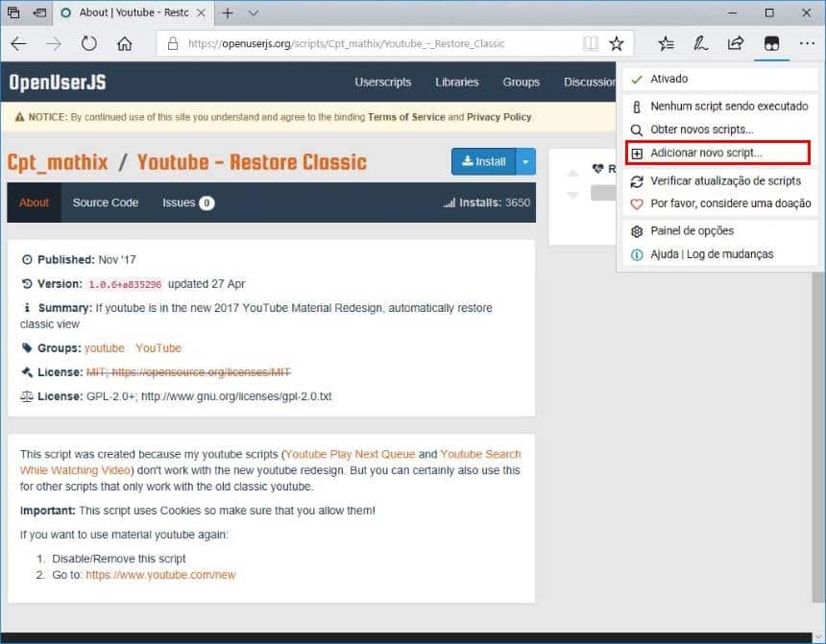Image resolution: width=826 pixels, height=644 pixels.
Task: Open reading view book icon
Action: tap(591, 44)
